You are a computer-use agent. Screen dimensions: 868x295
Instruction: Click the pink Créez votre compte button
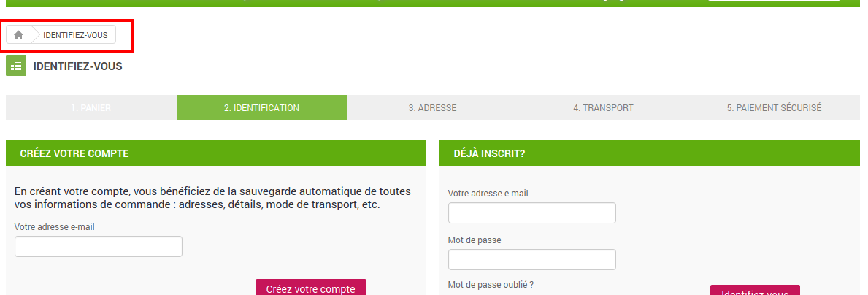click(310, 287)
